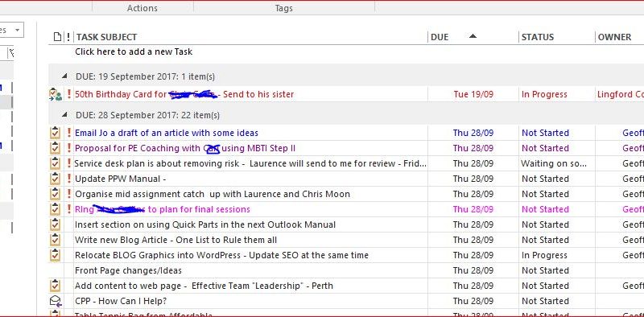Screen dimensions: 644x317
Task: Click the task icon next to Write new Blog Article
Action: (x=55, y=240)
